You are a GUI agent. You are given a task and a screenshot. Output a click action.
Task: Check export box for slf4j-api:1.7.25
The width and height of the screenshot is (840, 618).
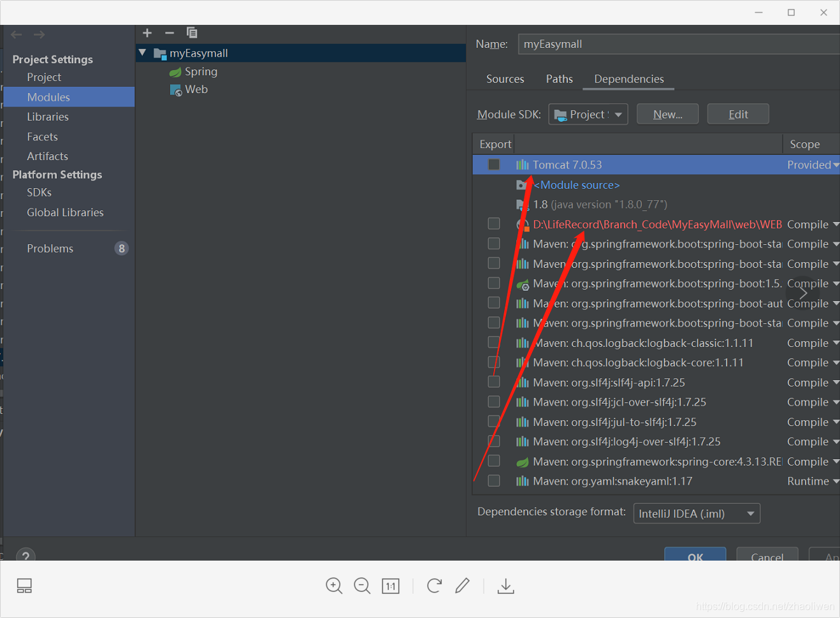pyautogui.click(x=494, y=382)
